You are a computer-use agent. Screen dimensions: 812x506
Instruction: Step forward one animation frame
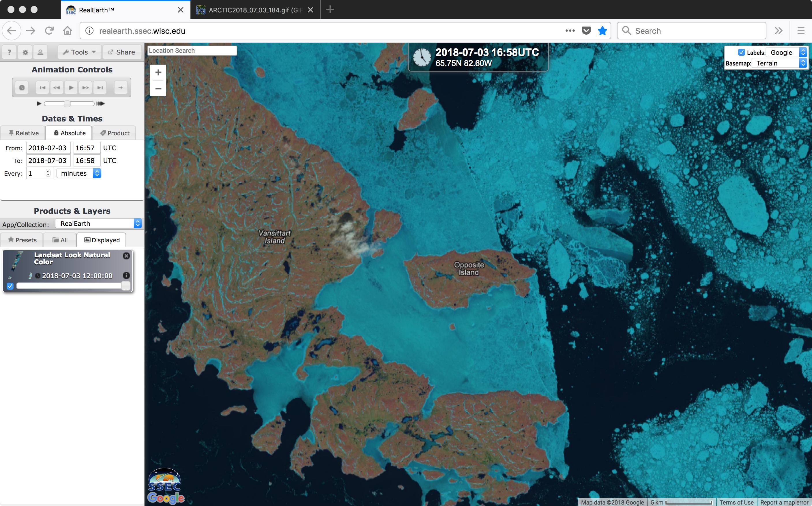click(86, 87)
